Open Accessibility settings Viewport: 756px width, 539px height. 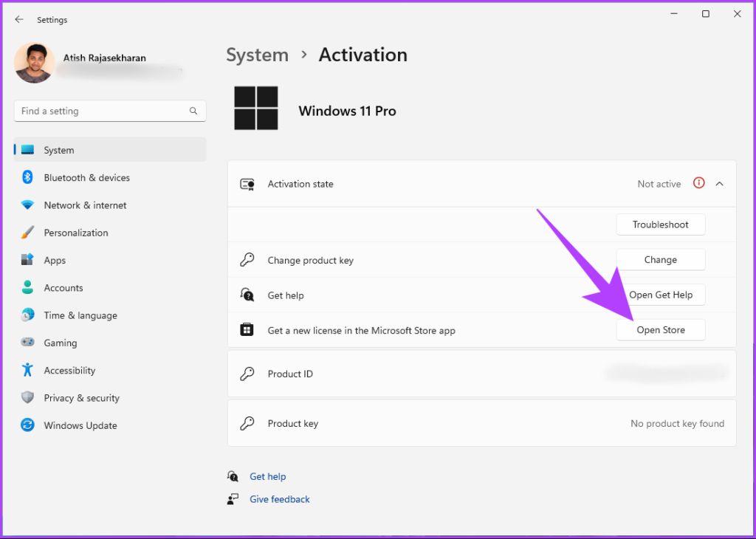pyautogui.click(x=68, y=370)
